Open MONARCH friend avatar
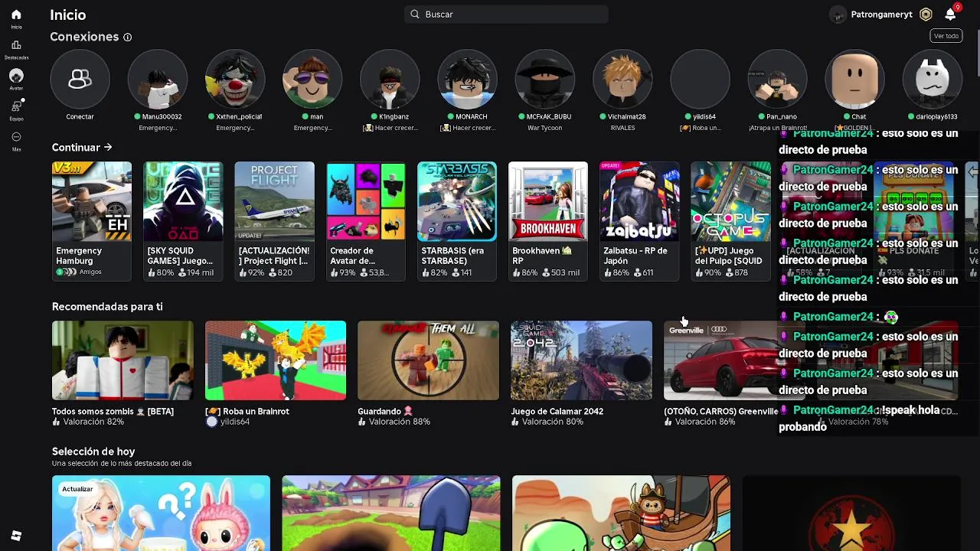 point(467,79)
